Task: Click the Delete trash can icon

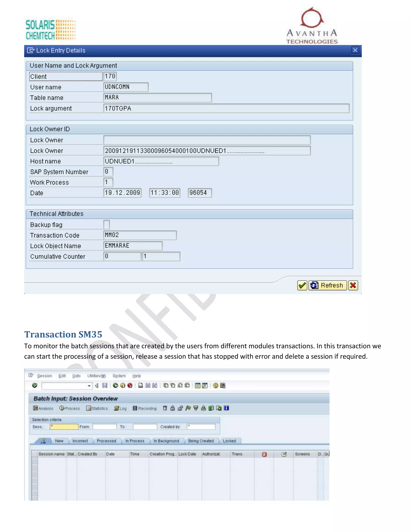Action: pyautogui.click(x=165, y=408)
